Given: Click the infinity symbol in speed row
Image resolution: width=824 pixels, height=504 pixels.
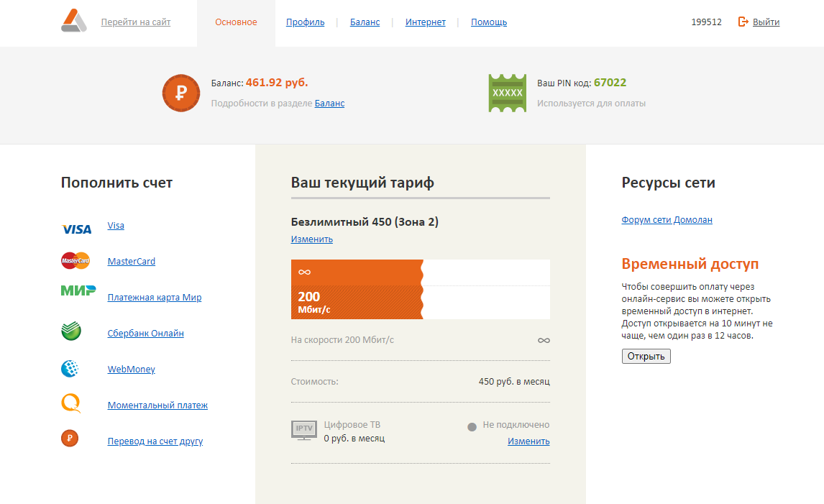Looking at the screenshot, I should (x=544, y=341).
